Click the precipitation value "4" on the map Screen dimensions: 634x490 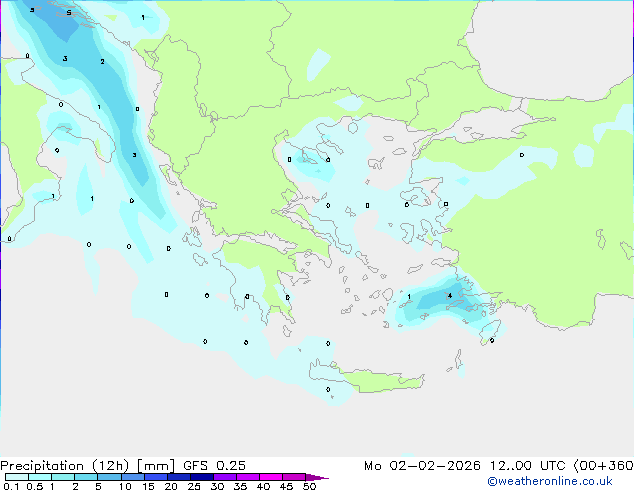pos(450,296)
